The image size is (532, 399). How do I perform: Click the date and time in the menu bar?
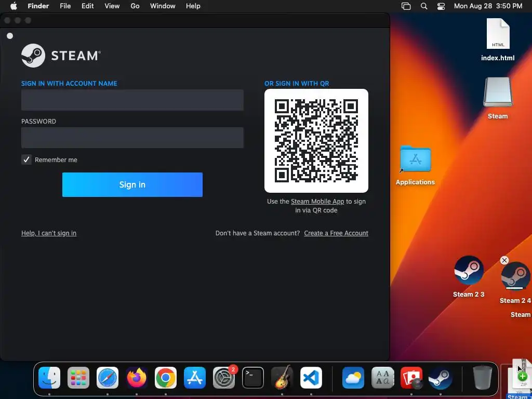point(488,6)
